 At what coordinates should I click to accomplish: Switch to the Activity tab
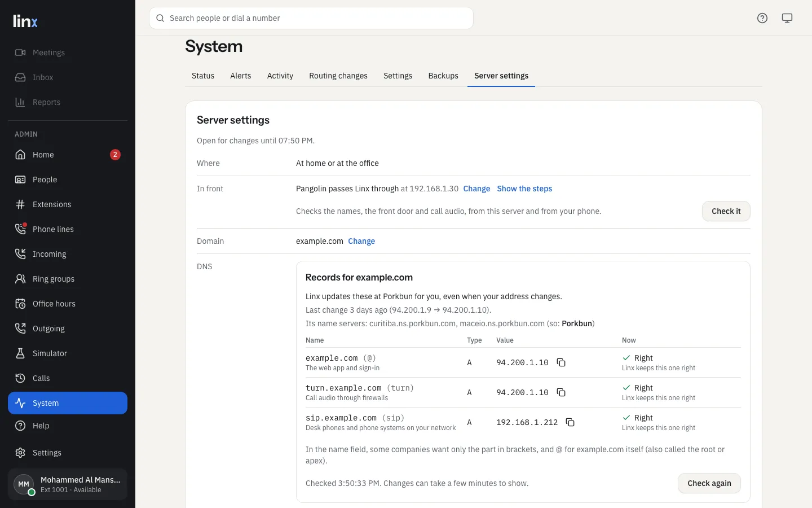pyautogui.click(x=280, y=76)
